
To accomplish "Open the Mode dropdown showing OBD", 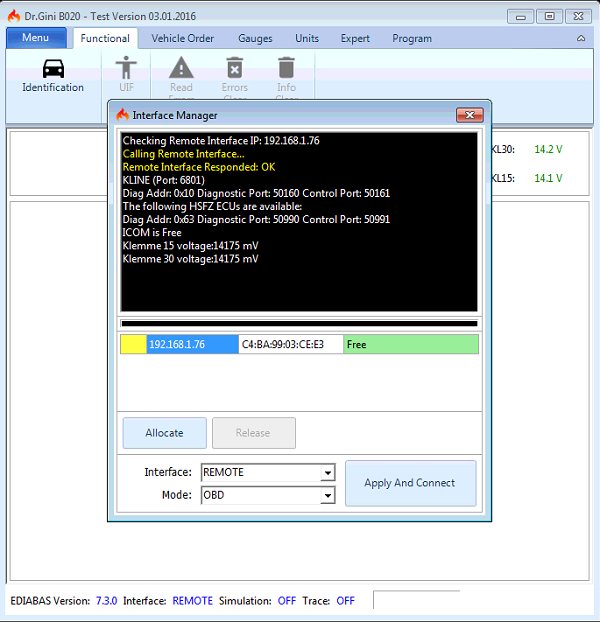I will pos(327,495).
